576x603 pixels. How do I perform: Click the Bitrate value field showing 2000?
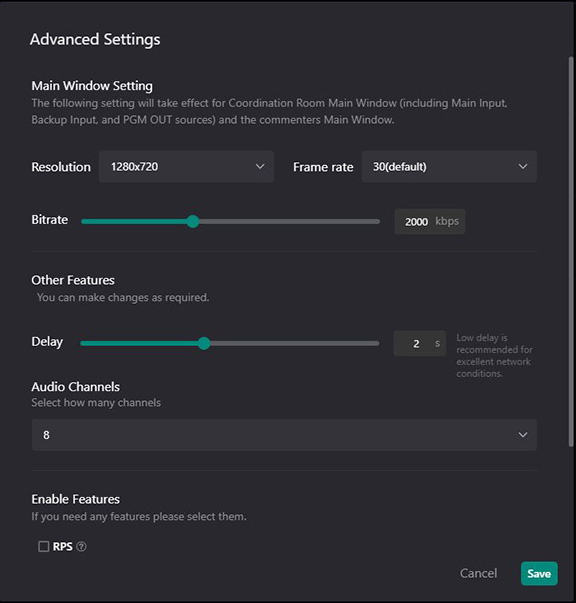point(430,222)
